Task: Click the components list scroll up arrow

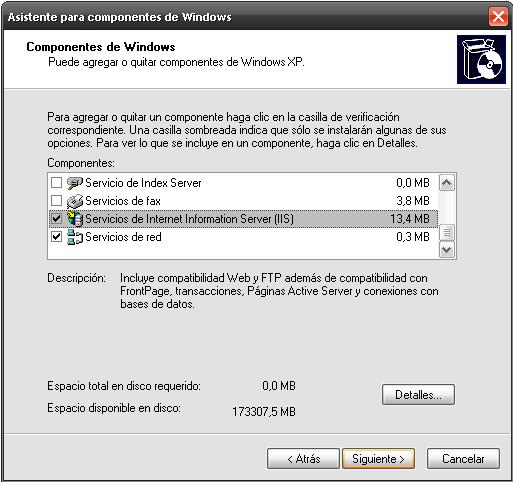Action: pos(447,183)
